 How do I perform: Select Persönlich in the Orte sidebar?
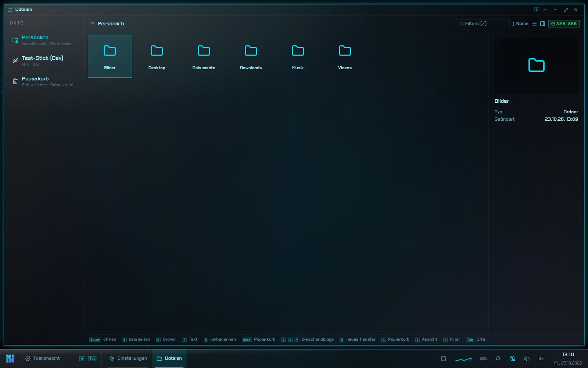44,40
